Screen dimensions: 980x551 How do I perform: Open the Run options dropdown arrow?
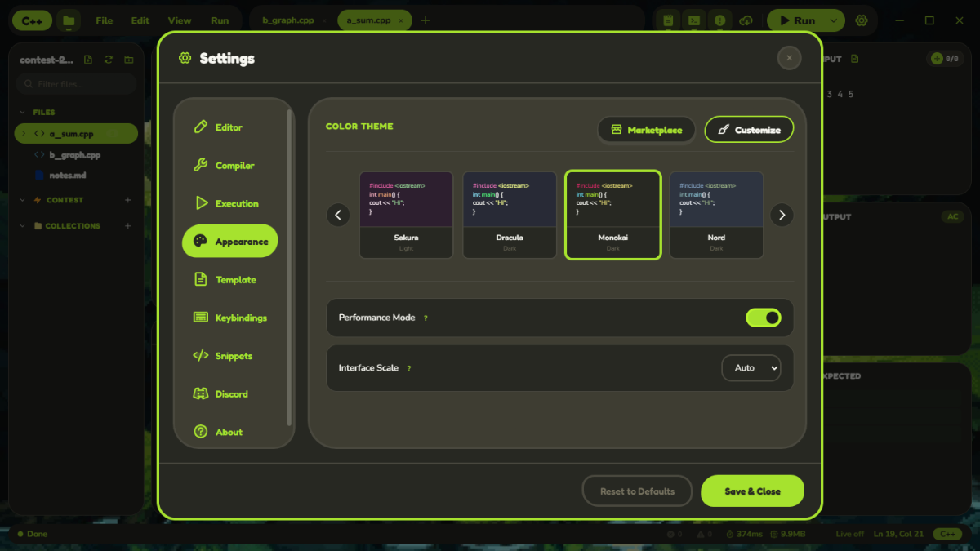833,20
